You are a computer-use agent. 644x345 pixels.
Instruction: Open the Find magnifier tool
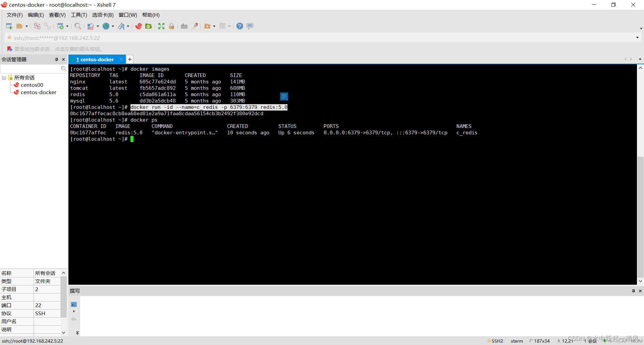click(78, 26)
